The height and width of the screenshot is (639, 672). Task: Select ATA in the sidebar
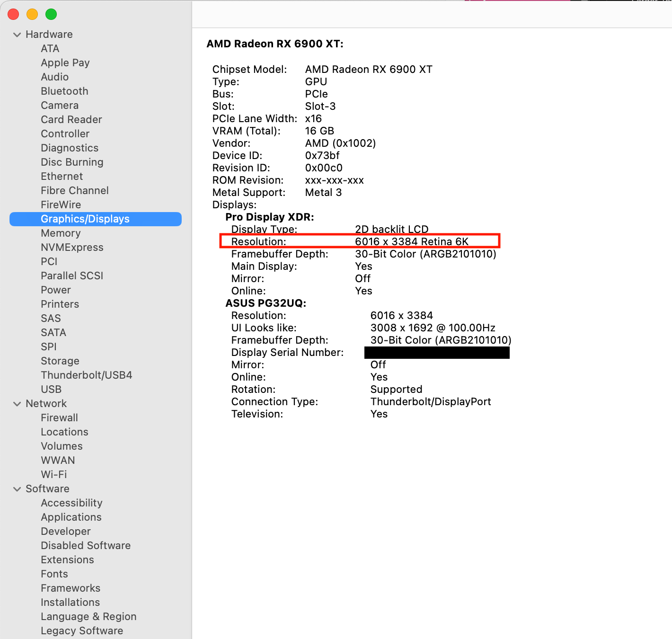(x=50, y=49)
